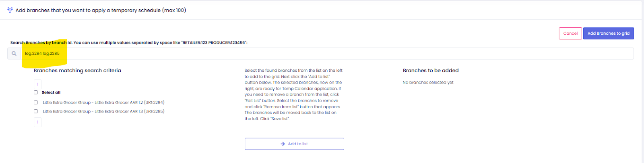Click the Little Extra Grocer AAR 1.3 label

click(103, 111)
